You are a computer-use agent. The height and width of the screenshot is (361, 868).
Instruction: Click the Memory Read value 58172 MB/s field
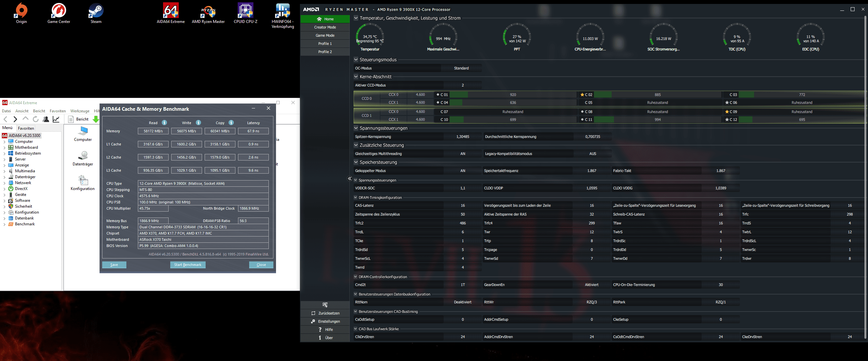(153, 131)
